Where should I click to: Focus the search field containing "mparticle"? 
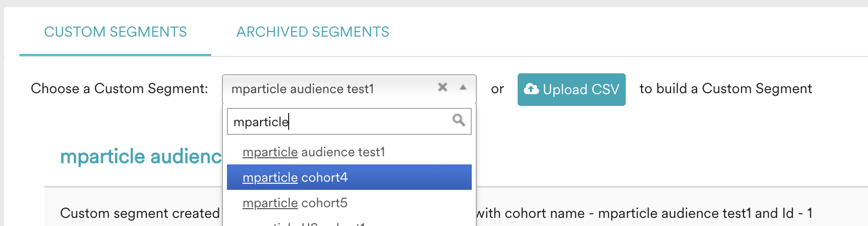coord(349,121)
